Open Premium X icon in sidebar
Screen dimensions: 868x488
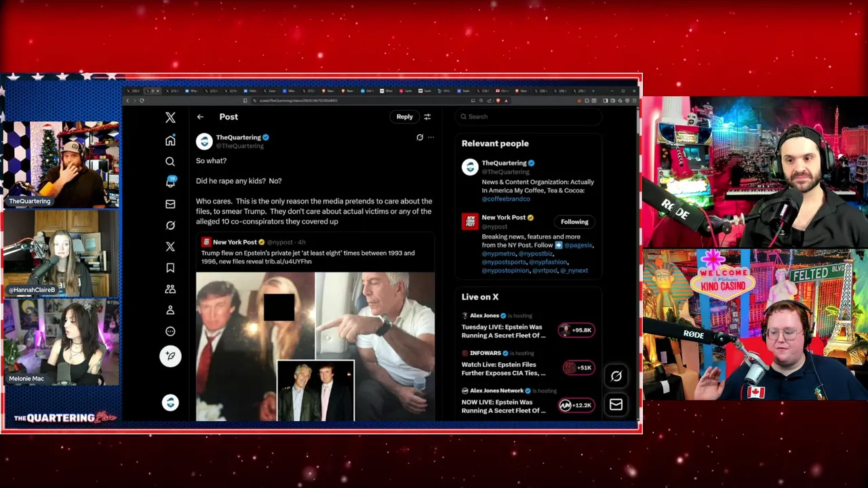tap(170, 247)
